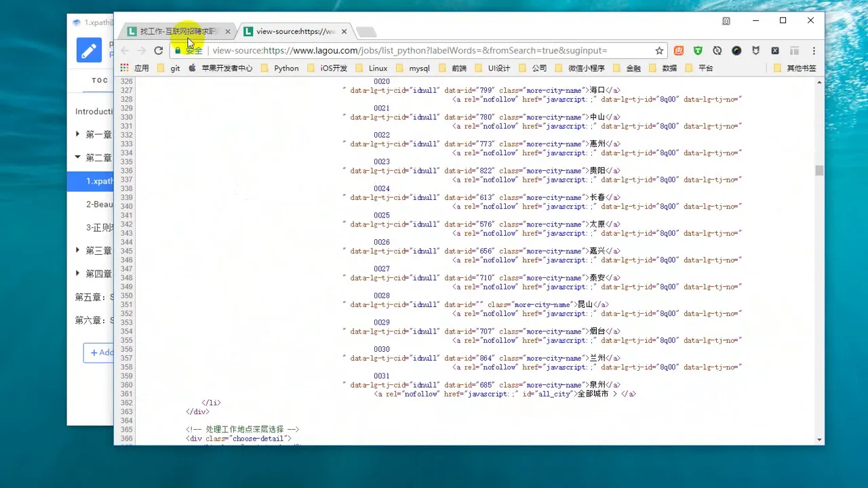Open the 平台 bookmark folder
Viewport: 868px width, 488px height.
(x=699, y=68)
